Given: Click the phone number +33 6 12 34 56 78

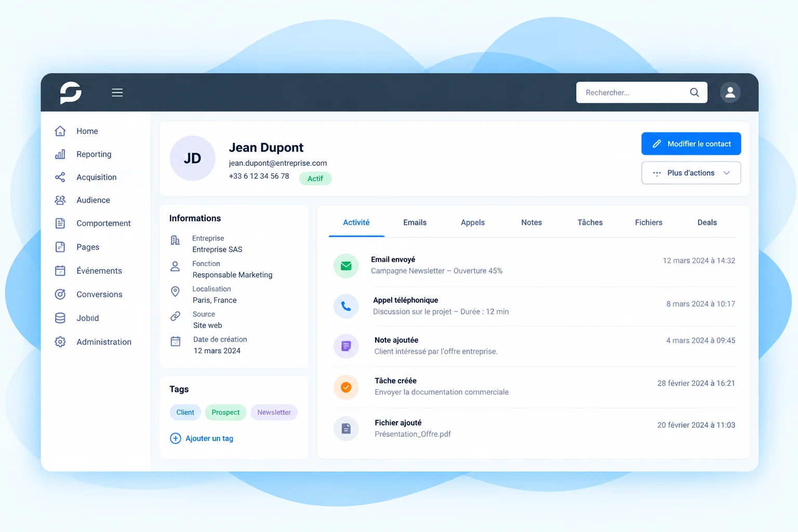Looking at the screenshot, I should tap(259, 176).
